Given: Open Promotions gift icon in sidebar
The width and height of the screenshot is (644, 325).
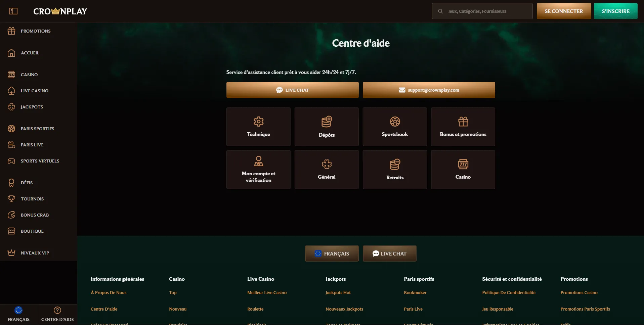Looking at the screenshot, I should [11, 31].
